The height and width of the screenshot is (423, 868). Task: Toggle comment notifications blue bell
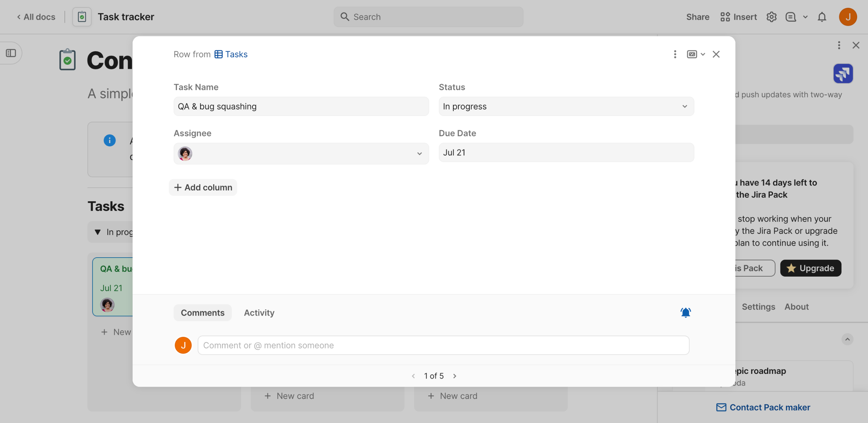(685, 312)
